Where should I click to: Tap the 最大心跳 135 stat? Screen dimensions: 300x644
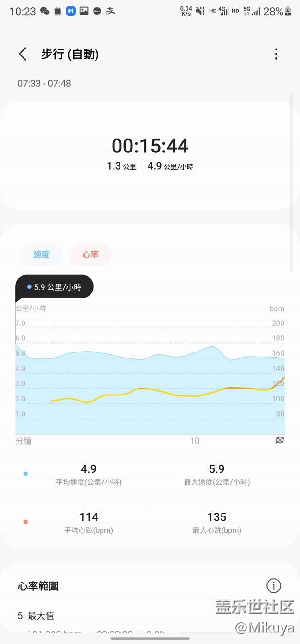tap(216, 522)
